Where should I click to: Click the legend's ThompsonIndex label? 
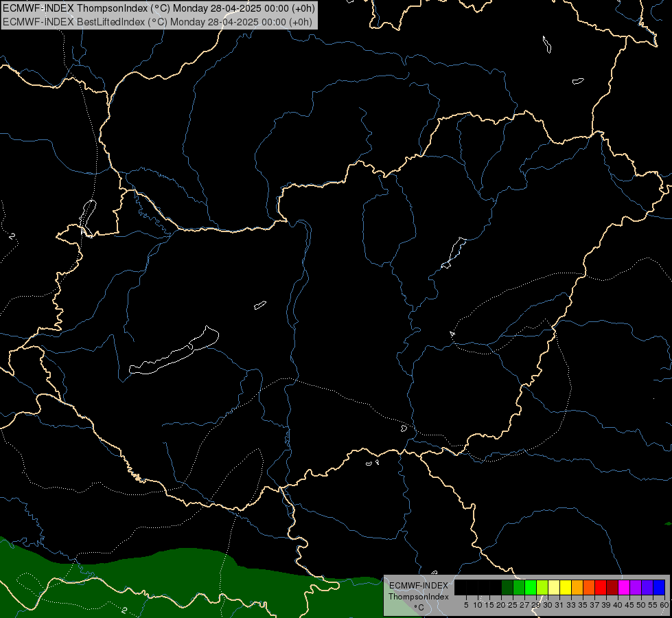[418, 597]
